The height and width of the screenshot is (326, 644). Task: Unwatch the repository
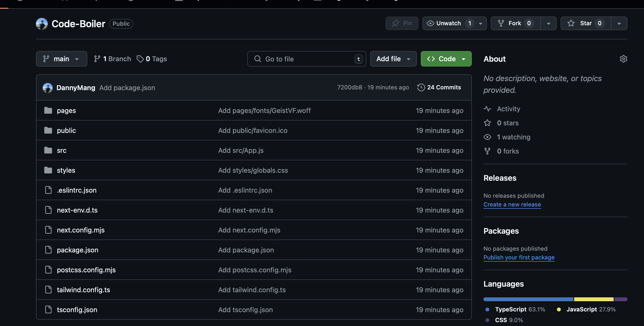click(x=444, y=24)
